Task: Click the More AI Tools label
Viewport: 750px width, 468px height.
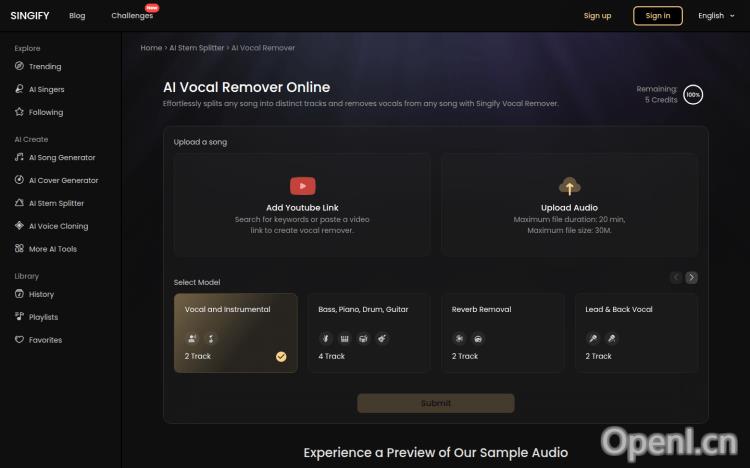Action: point(53,249)
